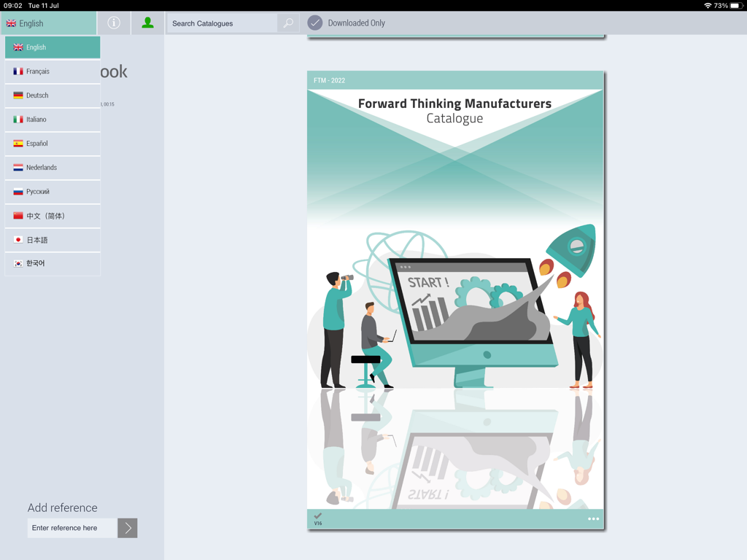Click the magnifier icon in the search bar
This screenshot has width=747, height=560.
tap(287, 23)
